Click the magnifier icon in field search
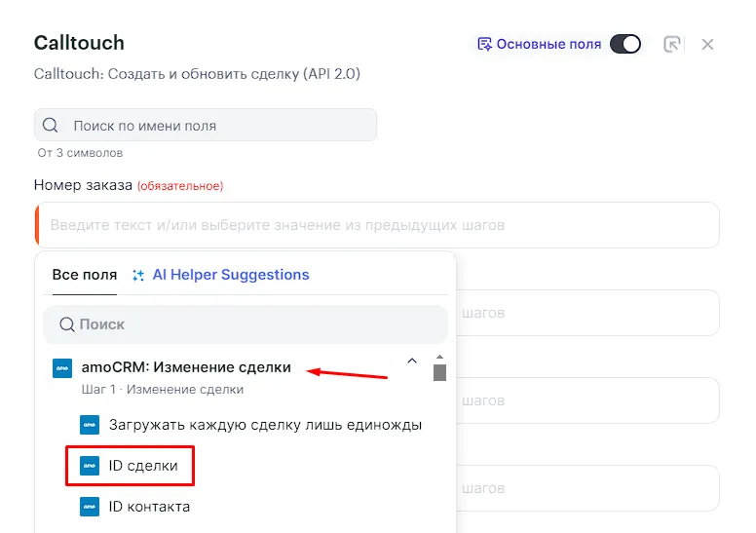The width and height of the screenshot is (756, 533). 52,126
